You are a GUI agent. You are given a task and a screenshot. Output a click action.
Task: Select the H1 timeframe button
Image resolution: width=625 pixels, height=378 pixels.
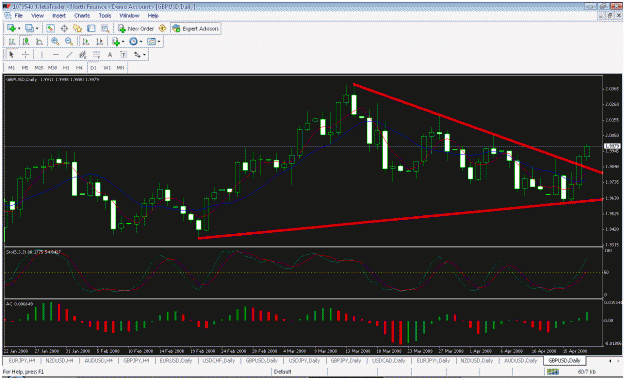tap(66, 68)
